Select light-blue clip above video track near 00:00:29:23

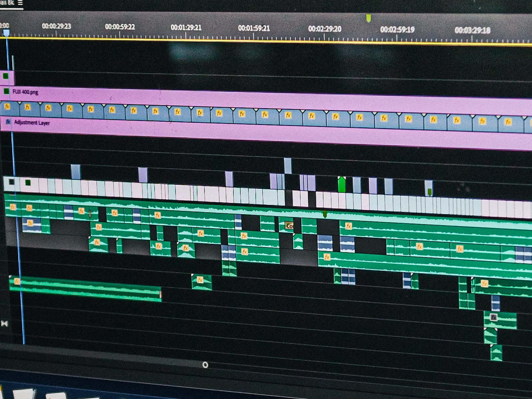(x=75, y=172)
